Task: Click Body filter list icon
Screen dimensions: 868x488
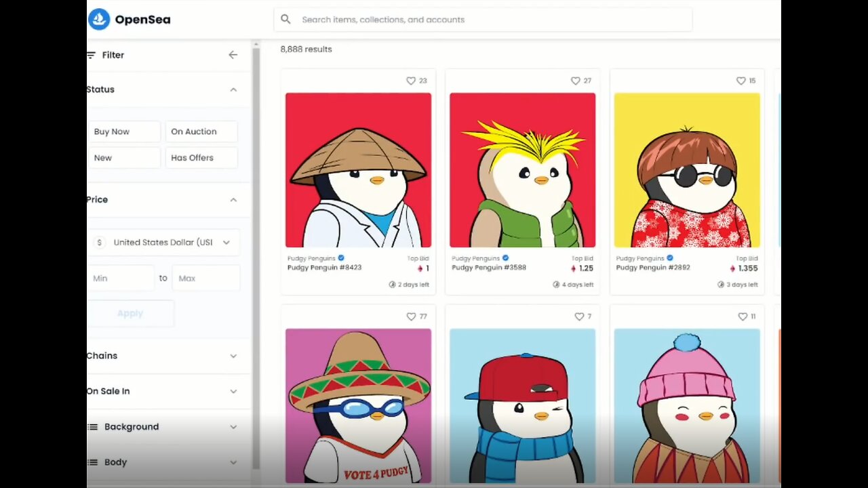Action: coord(93,462)
